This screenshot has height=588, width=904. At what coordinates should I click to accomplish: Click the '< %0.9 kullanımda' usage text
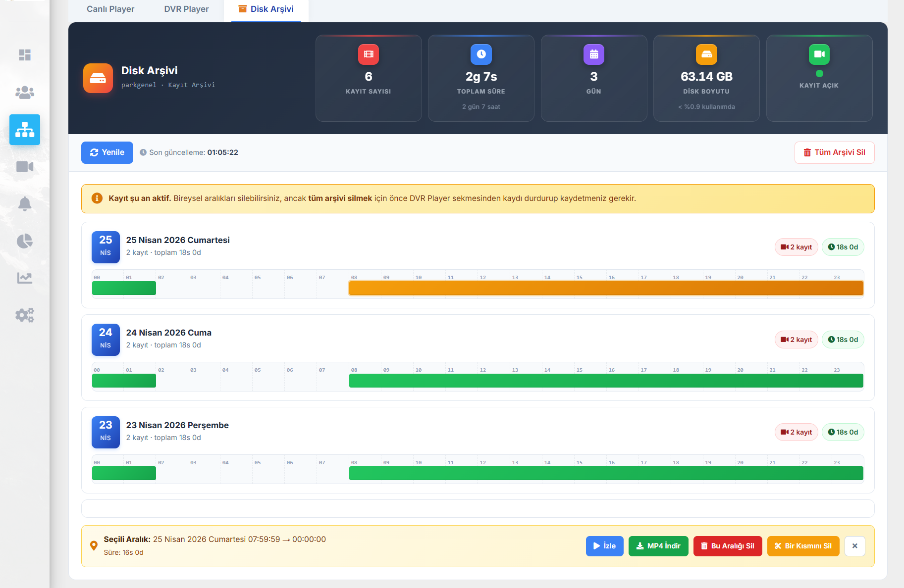(x=706, y=107)
